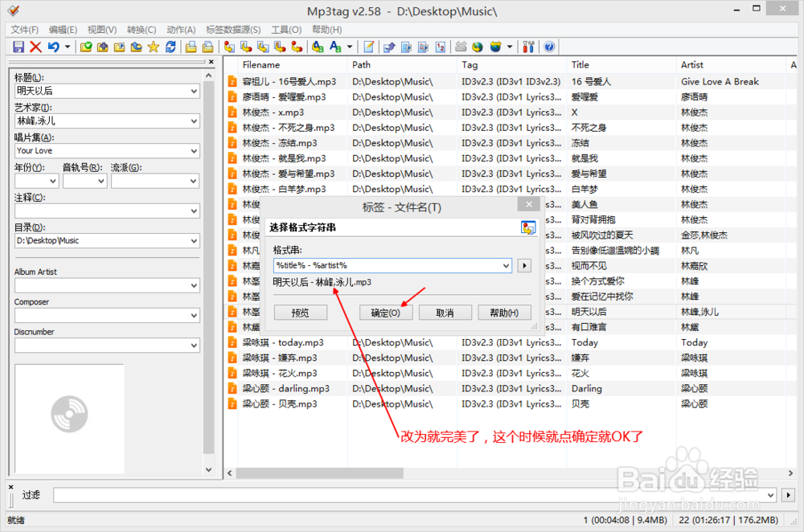The height and width of the screenshot is (532, 804).
Task: Click the file icon beside 容祖儿 - 16号爱人.mp3
Action: [232, 81]
